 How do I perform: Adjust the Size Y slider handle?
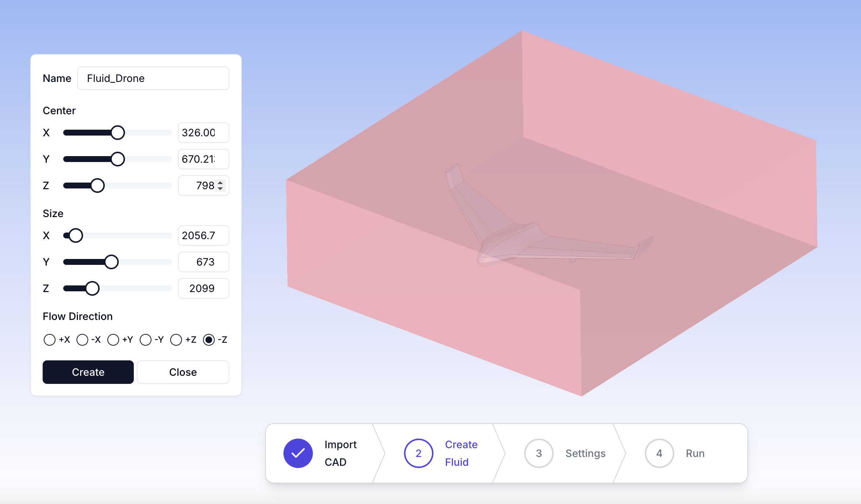(111, 262)
